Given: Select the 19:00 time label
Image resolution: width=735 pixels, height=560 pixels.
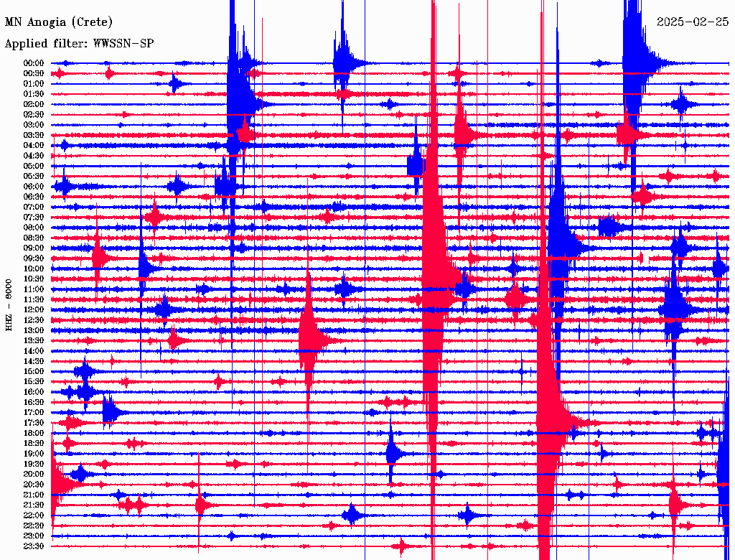Looking at the screenshot, I should tap(33, 454).
